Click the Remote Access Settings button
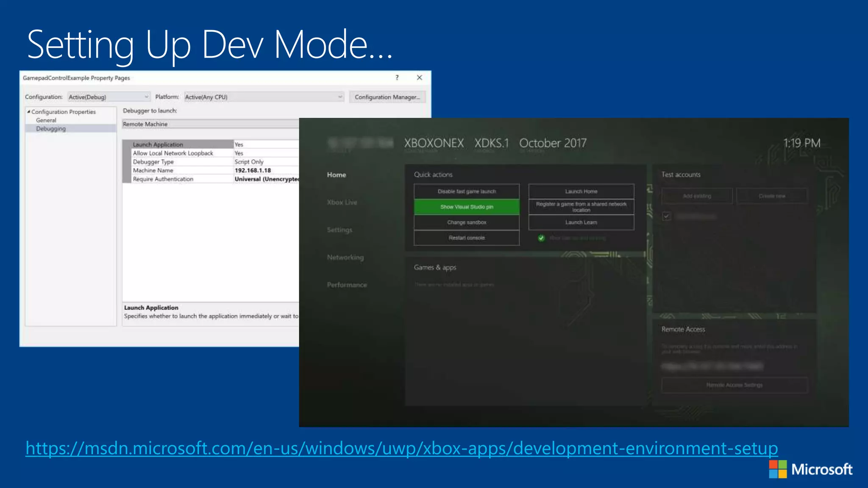 click(x=734, y=385)
